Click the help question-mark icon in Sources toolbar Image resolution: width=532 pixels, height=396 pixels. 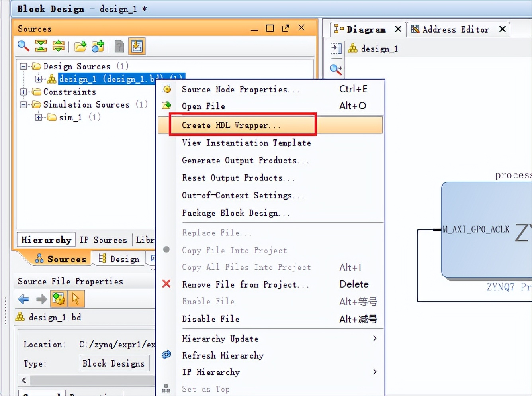pos(118,47)
